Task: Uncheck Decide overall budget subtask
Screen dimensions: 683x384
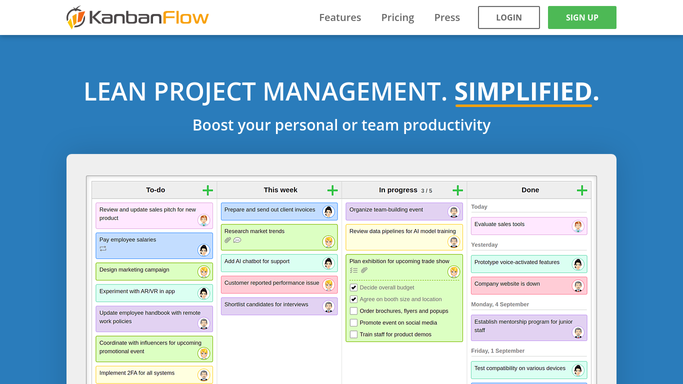Action: (x=354, y=287)
